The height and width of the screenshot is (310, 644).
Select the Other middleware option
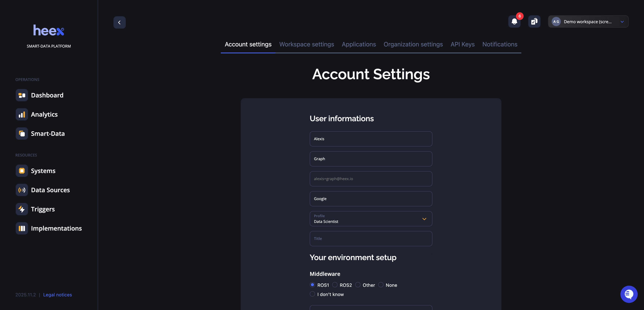point(358,285)
